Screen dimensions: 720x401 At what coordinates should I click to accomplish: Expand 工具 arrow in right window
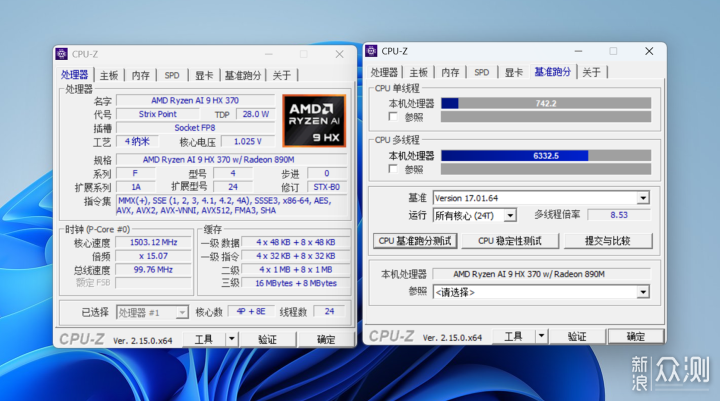pos(542,336)
